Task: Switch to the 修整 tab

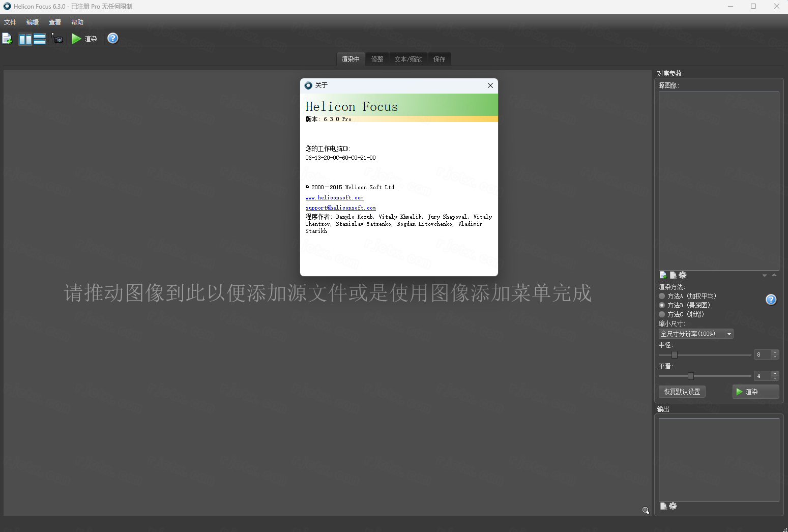Action: click(377, 59)
